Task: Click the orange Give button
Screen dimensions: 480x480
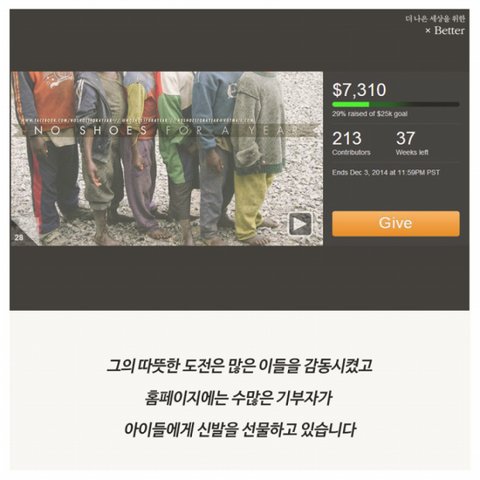Action: point(396,223)
